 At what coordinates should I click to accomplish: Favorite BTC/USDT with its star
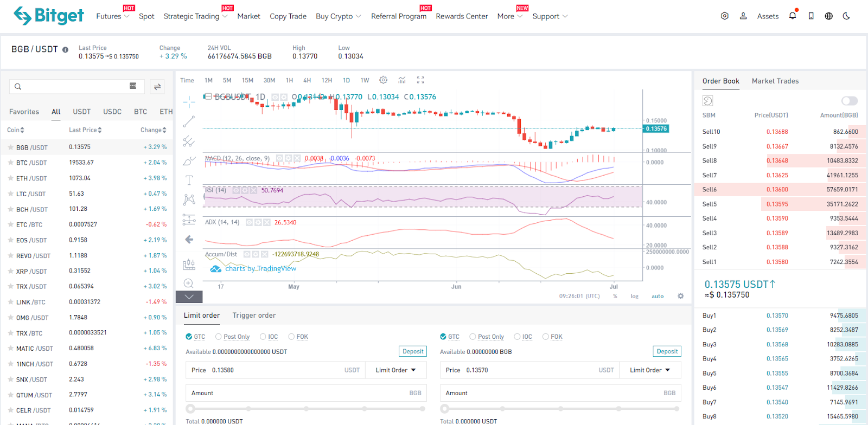[10, 163]
